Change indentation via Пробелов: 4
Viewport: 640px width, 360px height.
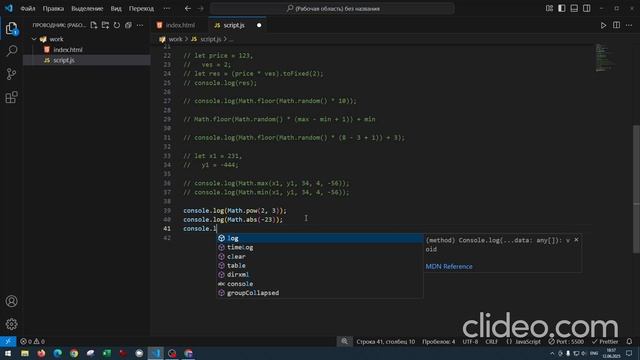click(x=438, y=341)
